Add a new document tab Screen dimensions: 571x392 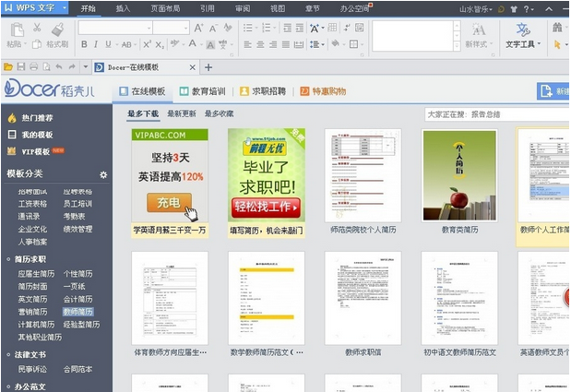(x=208, y=67)
